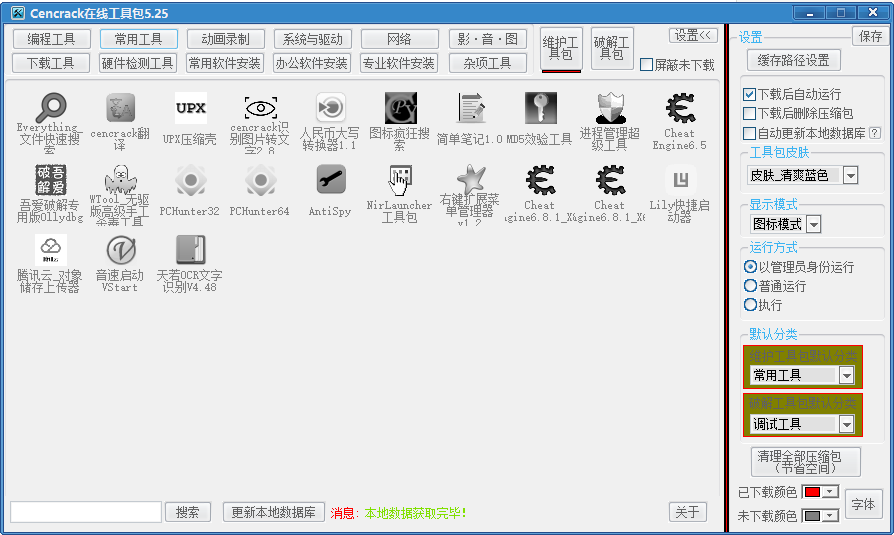The width and height of the screenshot is (894, 535).
Task: Open 杂项工具 category
Action: point(487,63)
